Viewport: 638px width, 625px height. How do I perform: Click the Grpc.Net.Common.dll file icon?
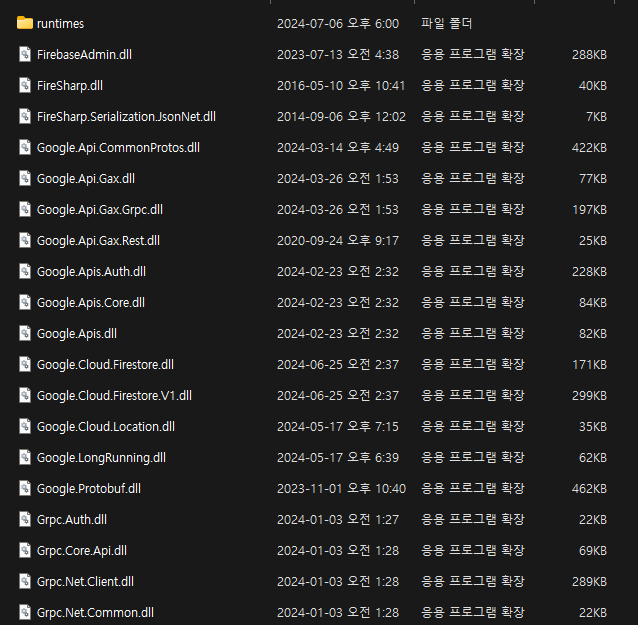25,612
